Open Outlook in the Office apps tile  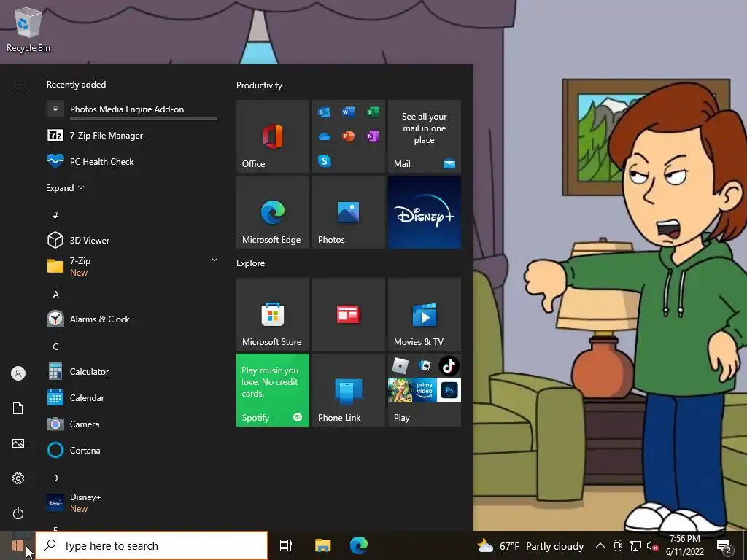point(325,112)
